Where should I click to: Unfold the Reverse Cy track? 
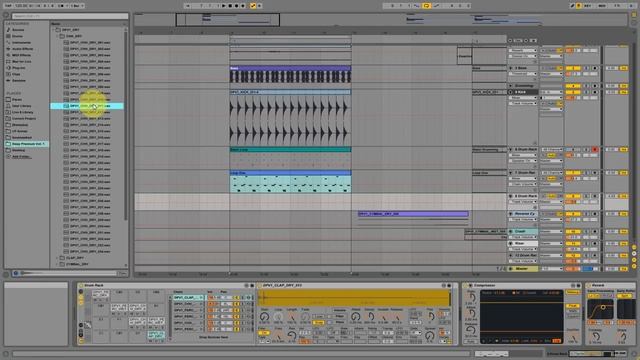(x=511, y=214)
